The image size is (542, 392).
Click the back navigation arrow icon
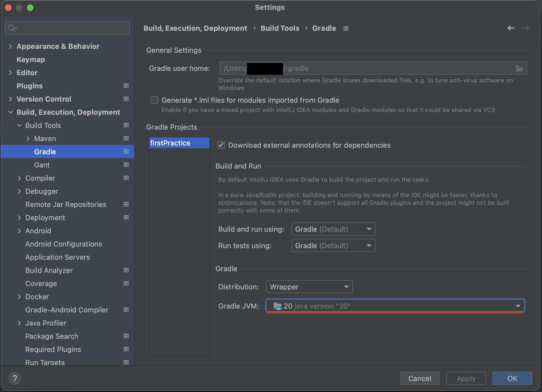point(511,28)
